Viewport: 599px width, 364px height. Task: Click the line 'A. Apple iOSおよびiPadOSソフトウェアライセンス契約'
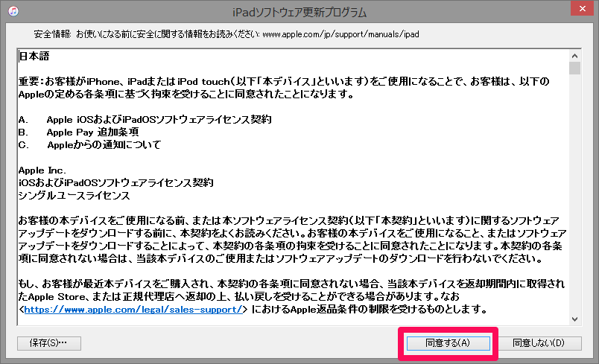[145, 119]
